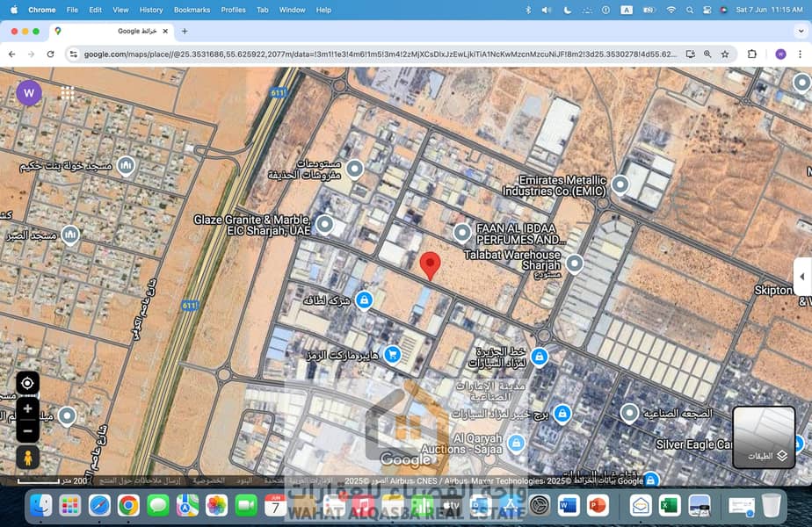This screenshot has height=527, width=812.
Task: Open the Google apps grid icon
Action: [x=68, y=93]
